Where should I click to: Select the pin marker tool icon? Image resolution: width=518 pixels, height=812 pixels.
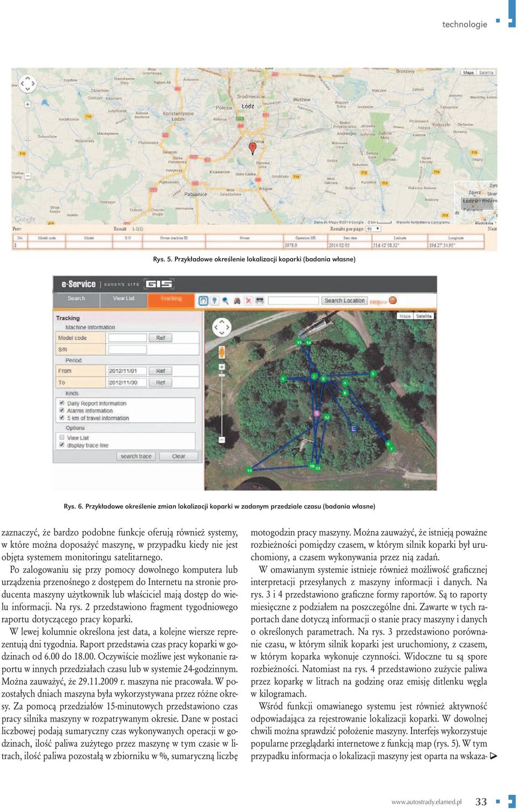pos(215,300)
